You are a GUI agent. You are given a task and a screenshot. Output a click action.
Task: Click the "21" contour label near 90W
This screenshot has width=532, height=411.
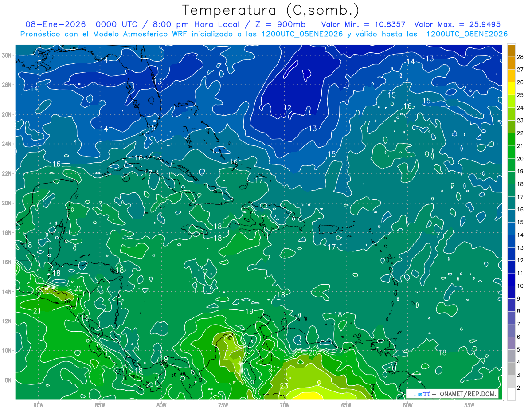(37, 311)
